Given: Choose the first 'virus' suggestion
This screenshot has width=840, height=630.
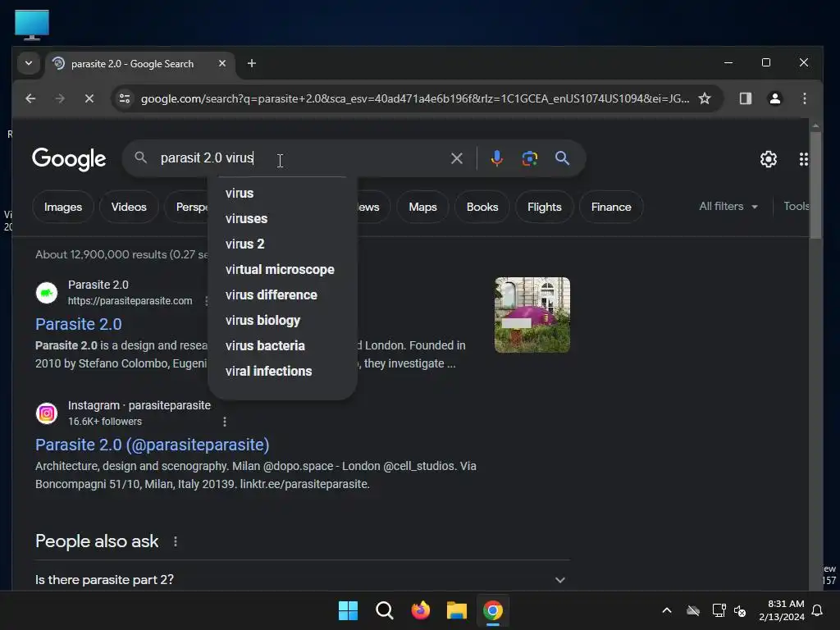Looking at the screenshot, I should coord(282,194).
